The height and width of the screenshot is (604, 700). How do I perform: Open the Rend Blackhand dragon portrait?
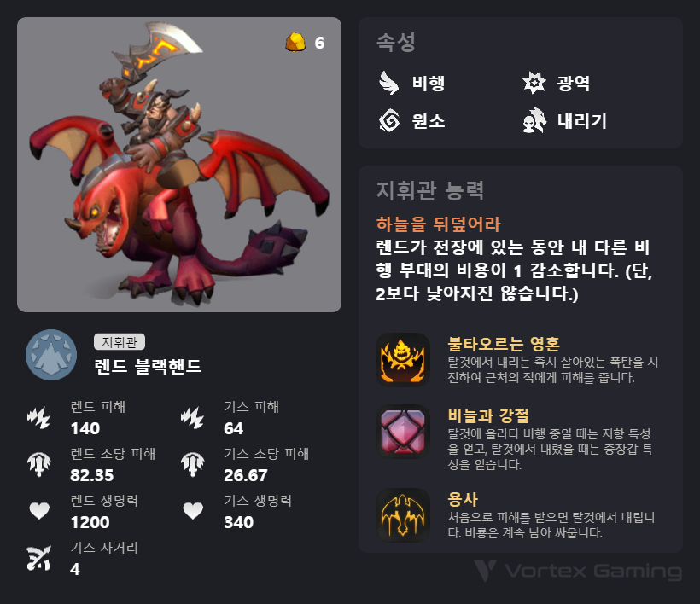coord(179,165)
